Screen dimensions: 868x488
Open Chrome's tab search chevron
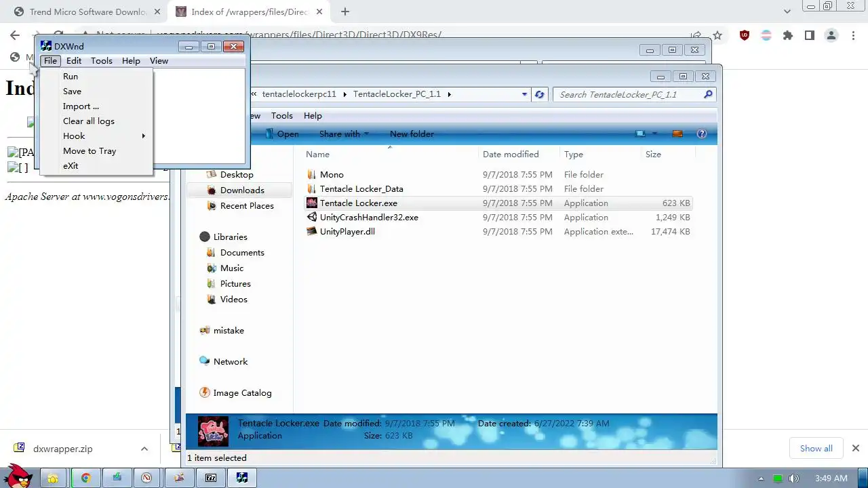(x=787, y=12)
